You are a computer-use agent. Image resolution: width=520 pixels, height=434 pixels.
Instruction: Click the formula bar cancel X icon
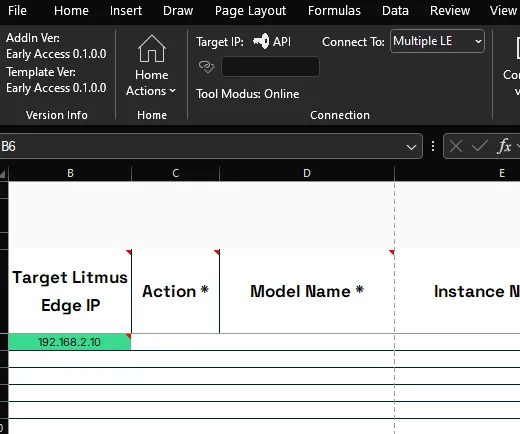tap(456, 146)
